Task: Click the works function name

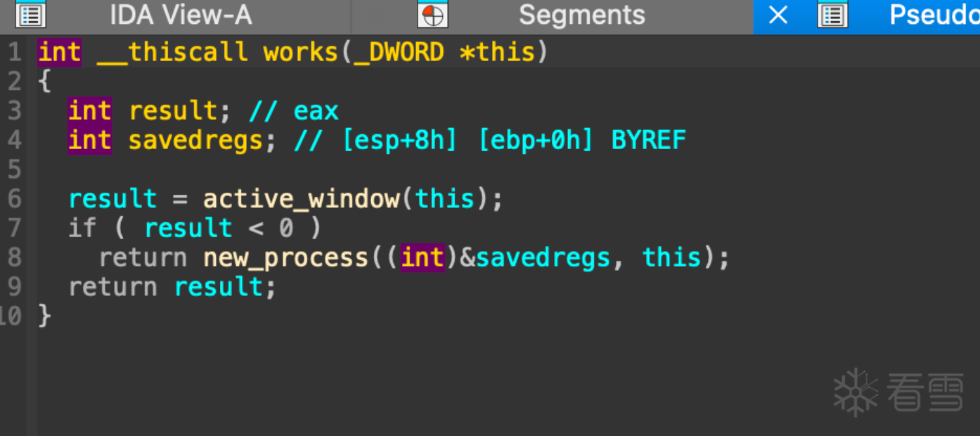Action: click(x=301, y=52)
